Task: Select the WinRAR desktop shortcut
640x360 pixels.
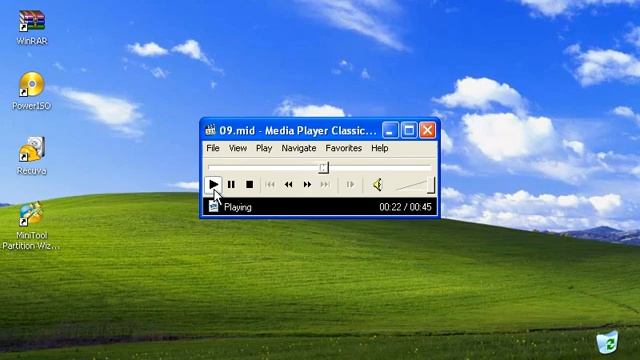Action: click(x=32, y=27)
